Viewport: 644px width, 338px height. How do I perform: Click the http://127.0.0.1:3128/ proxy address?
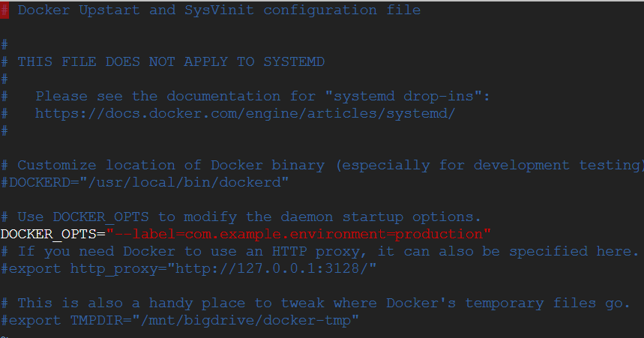pyautogui.click(x=276, y=268)
